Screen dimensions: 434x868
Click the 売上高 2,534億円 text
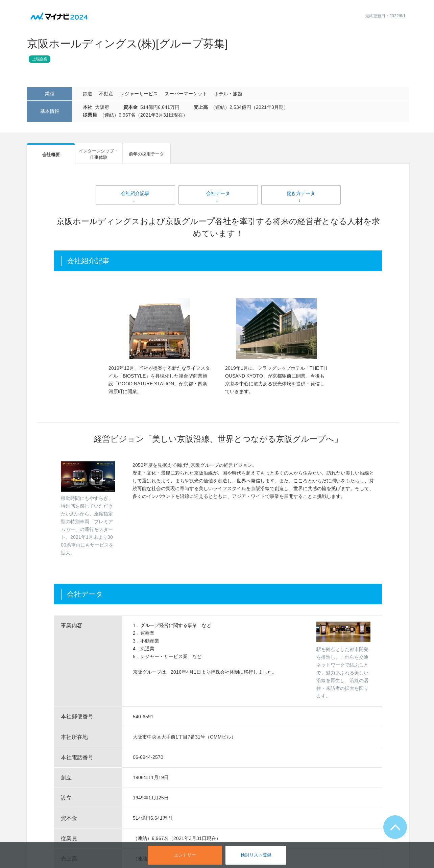pos(241,107)
